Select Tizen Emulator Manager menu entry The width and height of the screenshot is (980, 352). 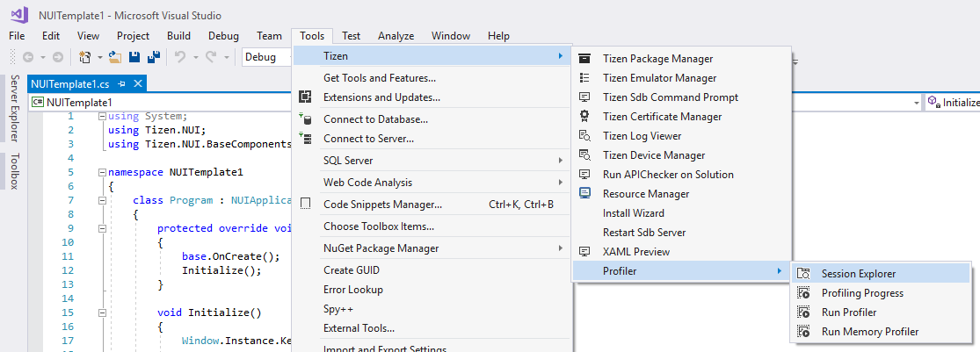[x=659, y=78]
